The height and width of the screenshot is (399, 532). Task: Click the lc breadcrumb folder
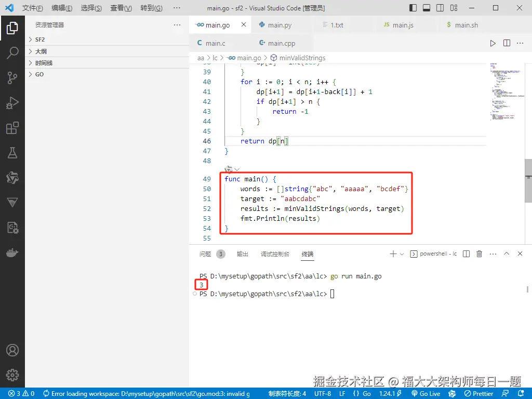pos(215,58)
